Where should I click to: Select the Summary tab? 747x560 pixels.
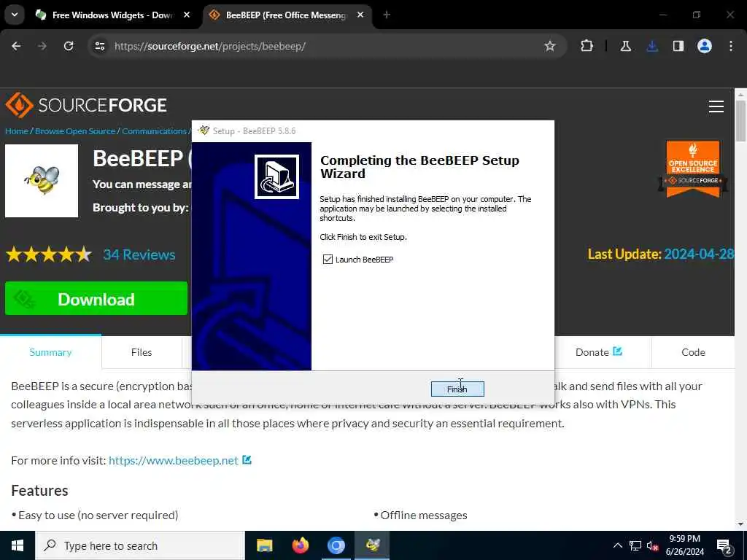click(50, 352)
